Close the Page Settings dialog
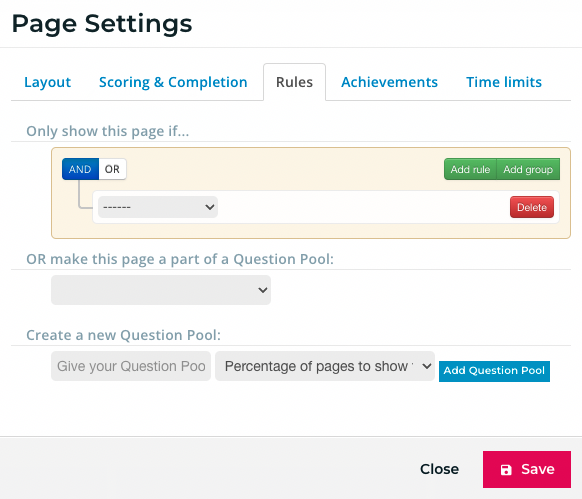This screenshot has width=582, height=499. (439, 469)
